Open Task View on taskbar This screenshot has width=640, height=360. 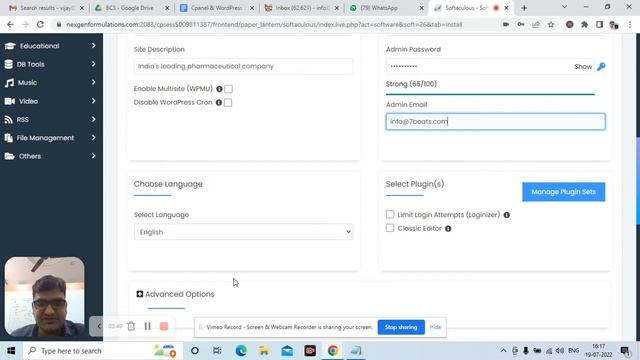coord(217,351)
